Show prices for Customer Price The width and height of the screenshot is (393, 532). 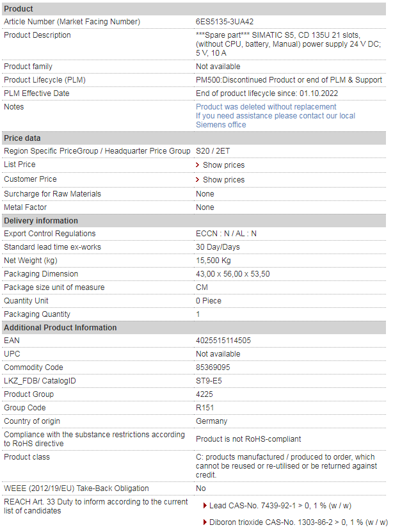pos(224,179)
